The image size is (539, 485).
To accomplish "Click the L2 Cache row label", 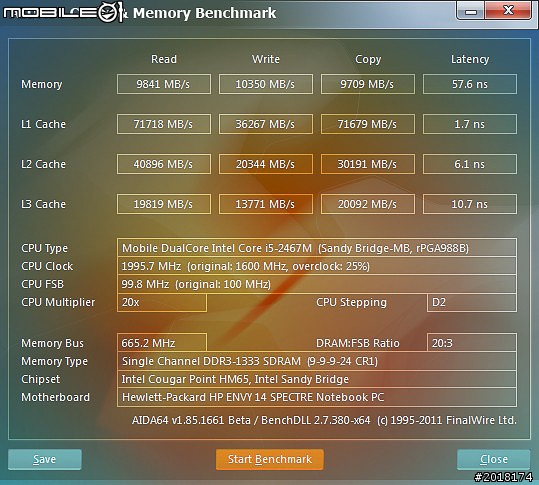I will [x=43, y=164].
